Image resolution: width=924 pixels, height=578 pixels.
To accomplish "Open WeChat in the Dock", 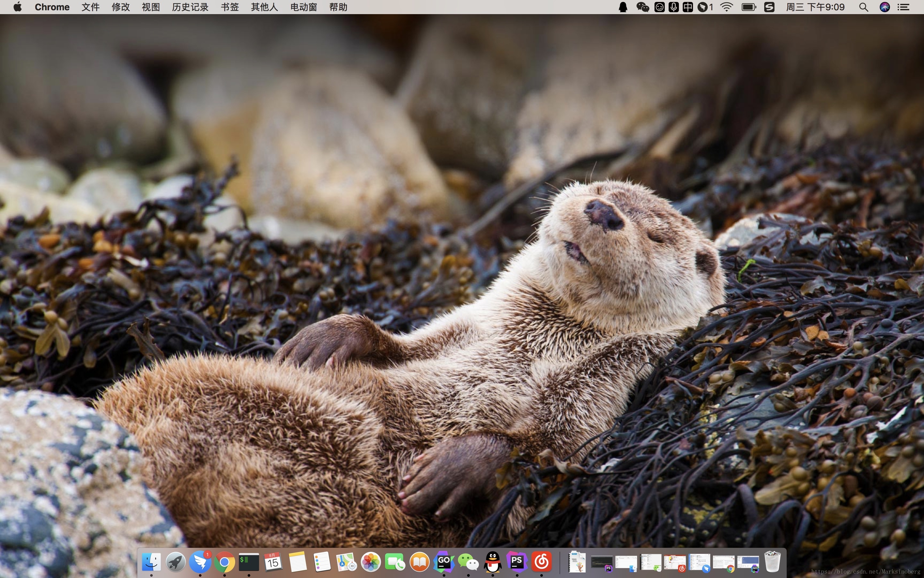I will point(468,562).
